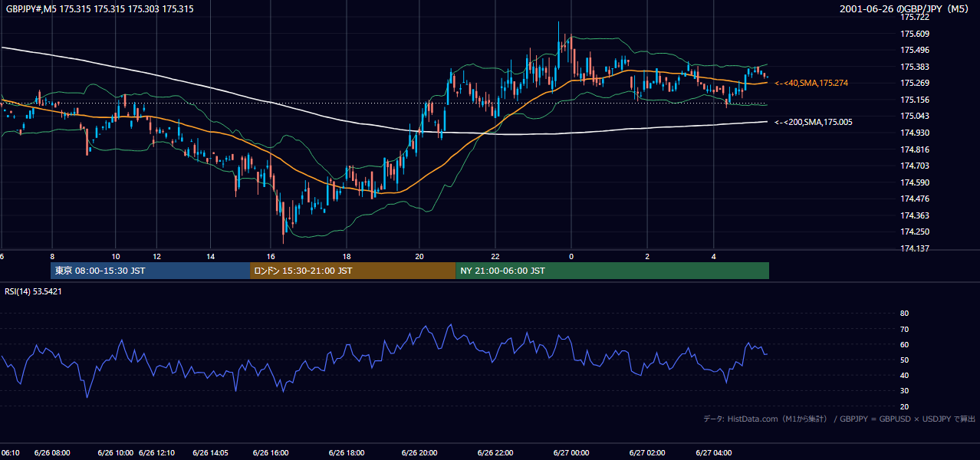980x460 pixels.
Task: Click price axis label 174.363
Action: pos(914,215)
